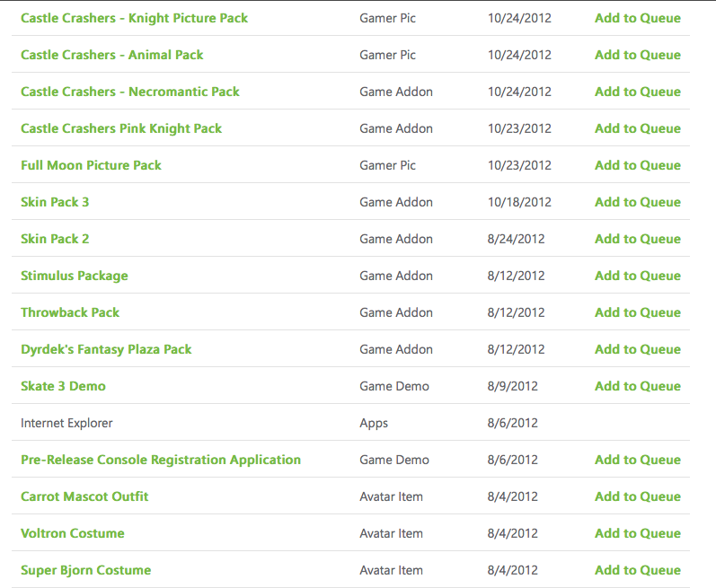This screenshot has height=588, width=716.
Task: Open Pre-Release Console Registration Application link
Action: point(160,460)
